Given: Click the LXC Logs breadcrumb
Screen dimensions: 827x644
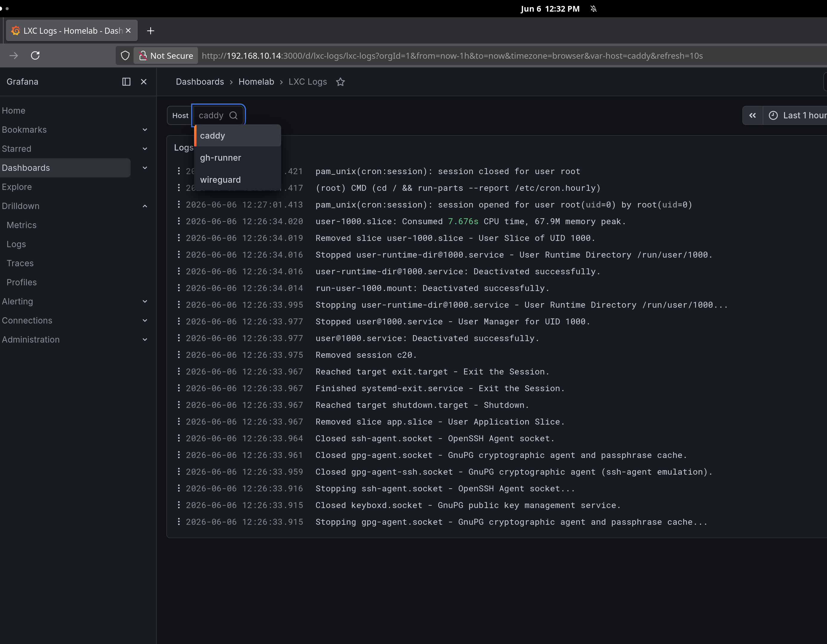Looking at the screenshot, I should (x=308, y=82).
